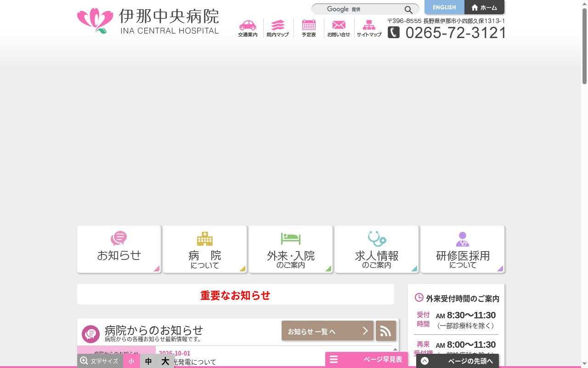Viewport: 588px width, 368px height.
Task: Click the 重要なお知らせ heading
Action: pos(235,295)
